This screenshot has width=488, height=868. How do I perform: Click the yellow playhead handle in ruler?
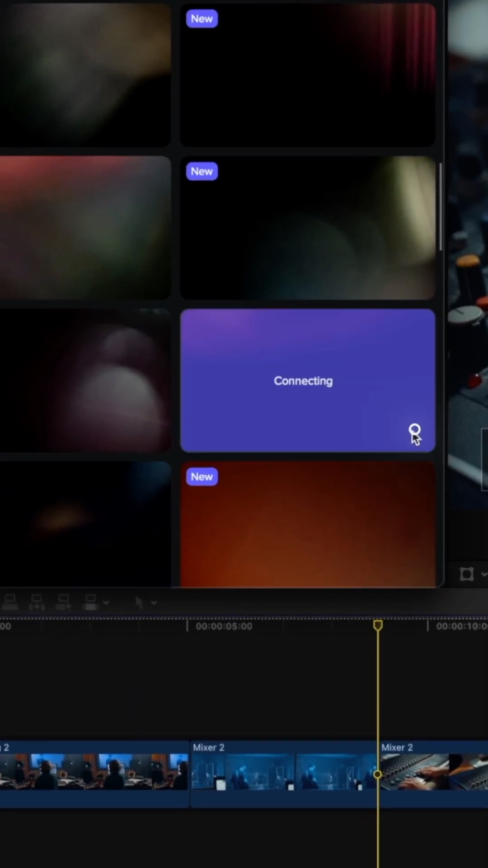coord(378,625)
